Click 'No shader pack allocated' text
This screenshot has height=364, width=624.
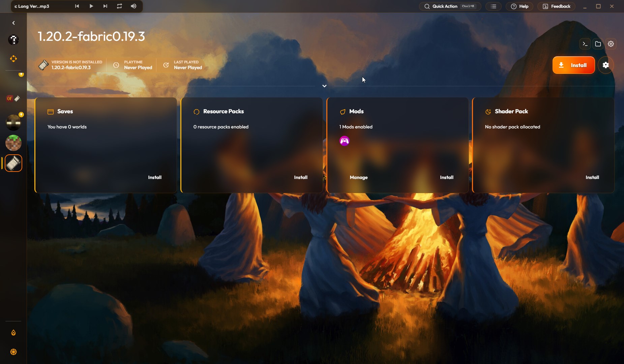click(512, 127)
